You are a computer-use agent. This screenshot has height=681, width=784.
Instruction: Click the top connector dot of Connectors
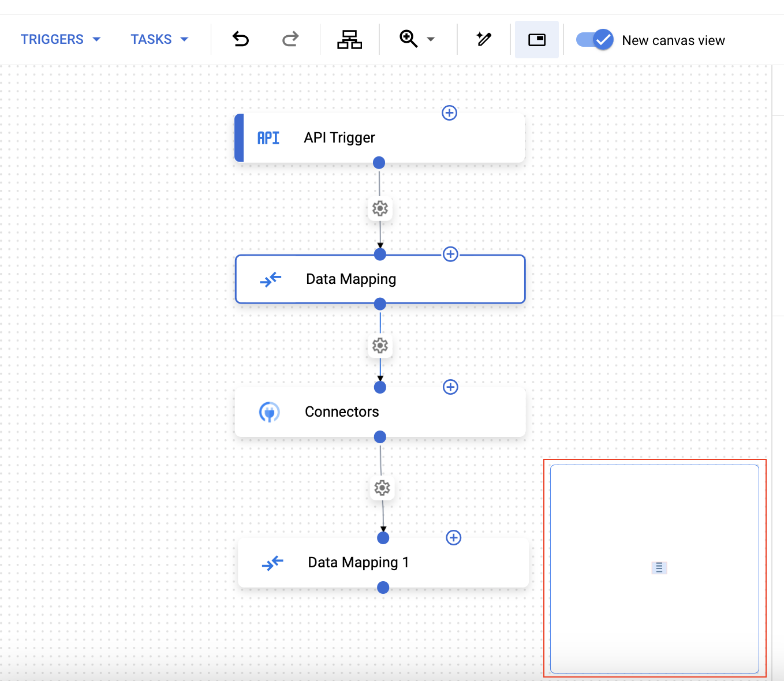coord(380,387)
